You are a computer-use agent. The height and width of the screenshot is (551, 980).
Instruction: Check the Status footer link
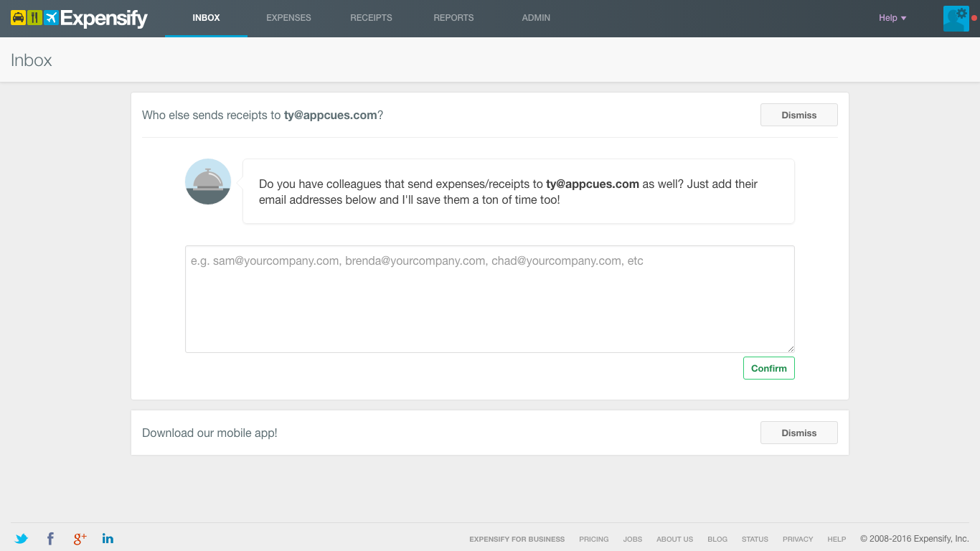pyautogui.click(x=755, y=539)
